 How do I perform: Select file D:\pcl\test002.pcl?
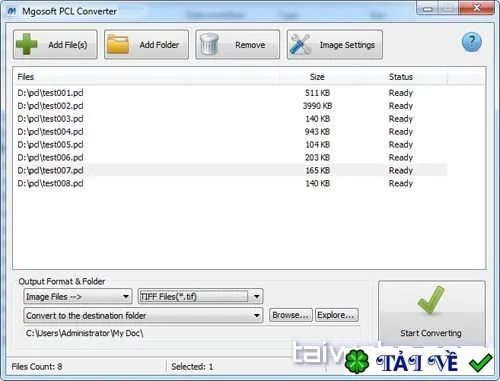pyautogui.click(x=50, y=106)
